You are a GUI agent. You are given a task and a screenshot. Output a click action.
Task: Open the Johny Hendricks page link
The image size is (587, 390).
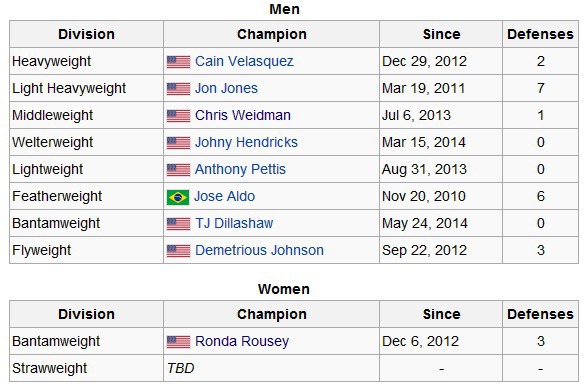point(246,142)
